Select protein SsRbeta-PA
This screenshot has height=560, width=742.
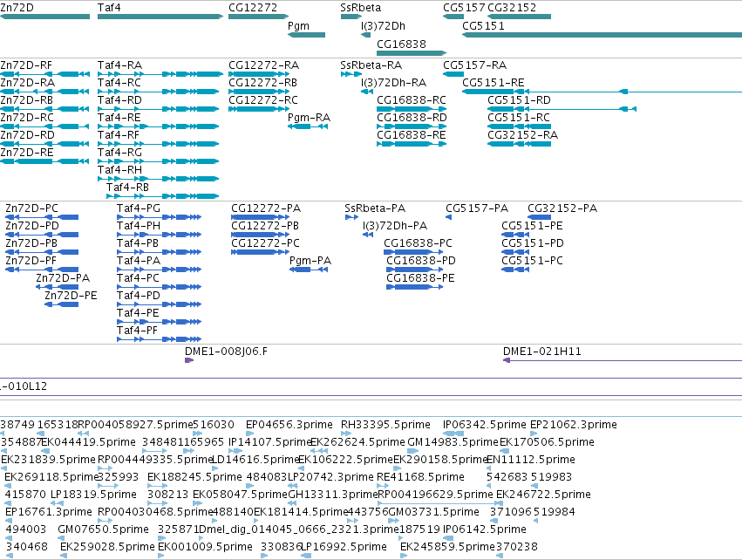(x=375, y=208)
